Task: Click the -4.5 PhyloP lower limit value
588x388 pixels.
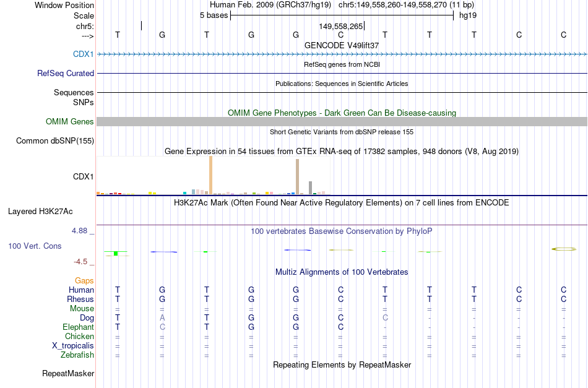Action: coord(80,262)
